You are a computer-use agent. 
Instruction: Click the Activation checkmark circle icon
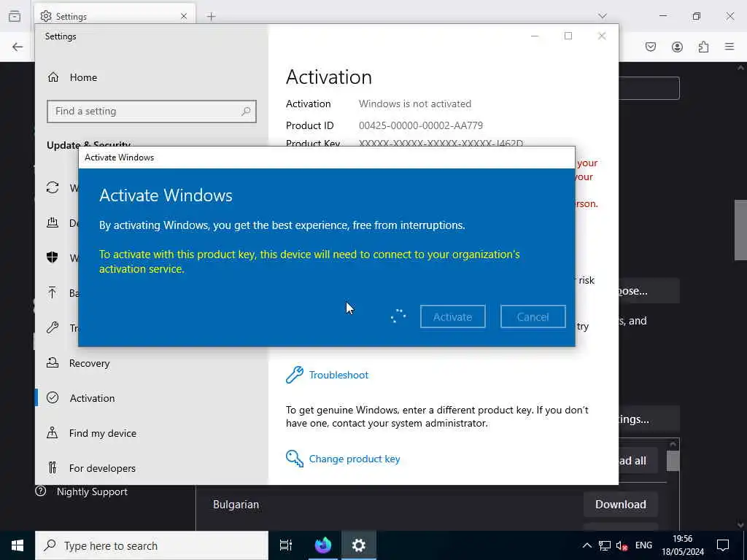point(53,397)
